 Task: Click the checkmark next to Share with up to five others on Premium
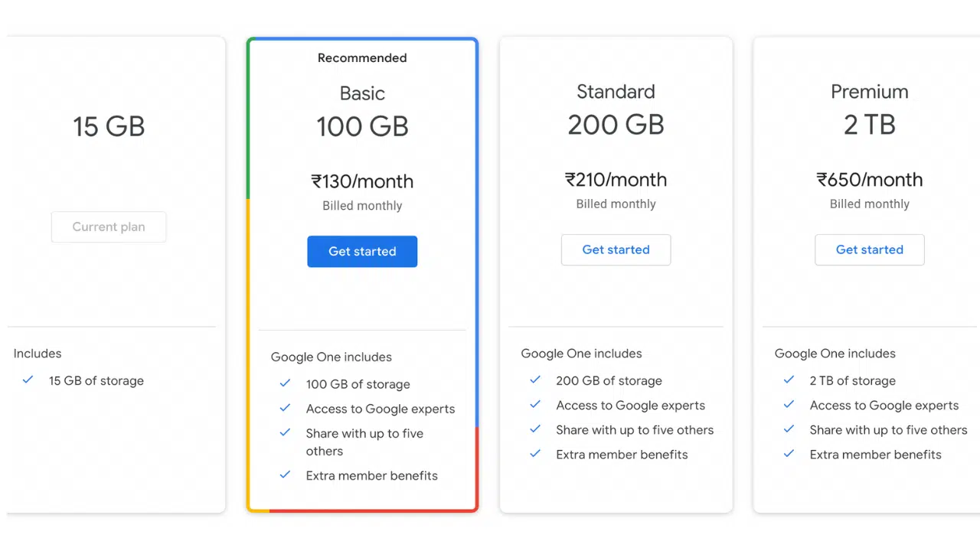click(789, 429)
